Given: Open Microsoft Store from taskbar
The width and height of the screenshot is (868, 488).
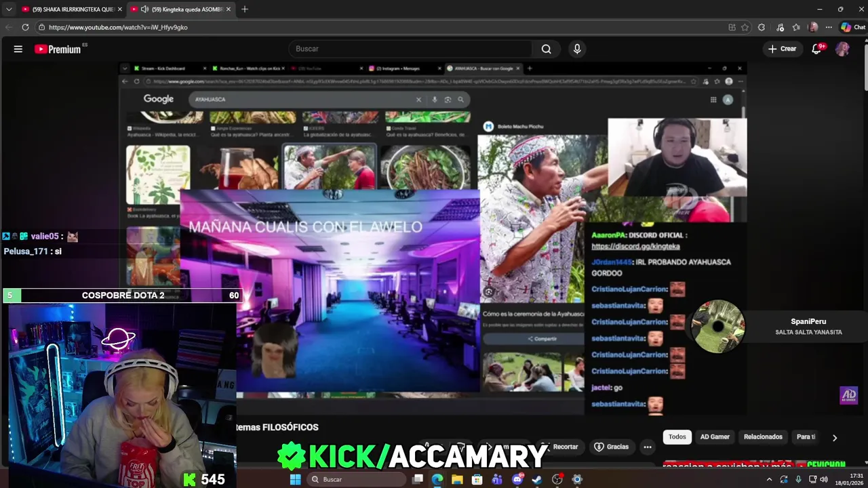Looking at the screenshot, I should (477, 479).
